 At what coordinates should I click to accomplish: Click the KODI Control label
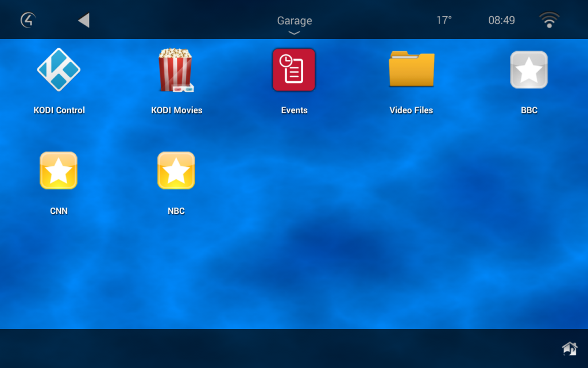59,110
